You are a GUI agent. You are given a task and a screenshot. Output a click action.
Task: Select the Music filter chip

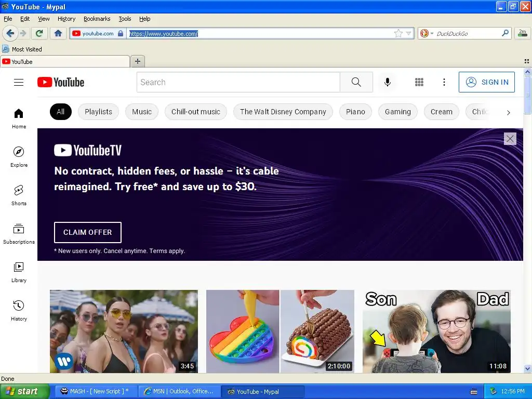click(142, 112)
